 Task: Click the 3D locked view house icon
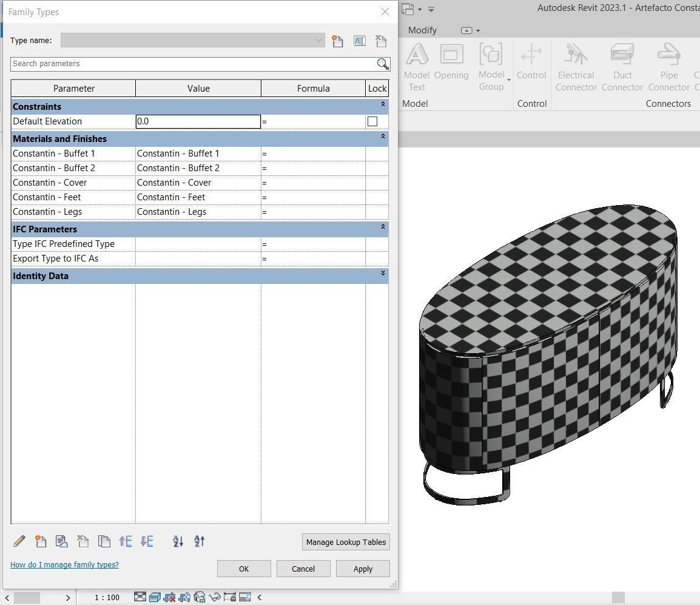point(200,597)
